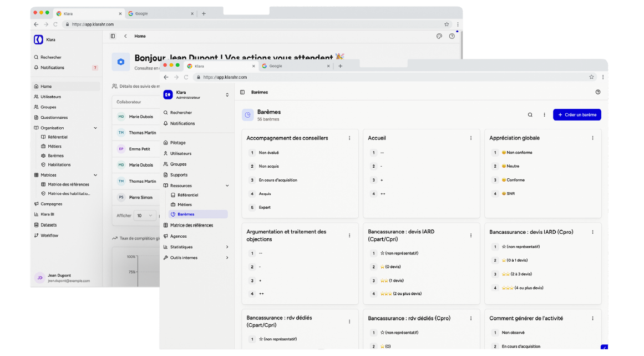Click the blue Créer un barème button
The width and height of the screenshot is (644, 356).
click(x=577, y=115)
